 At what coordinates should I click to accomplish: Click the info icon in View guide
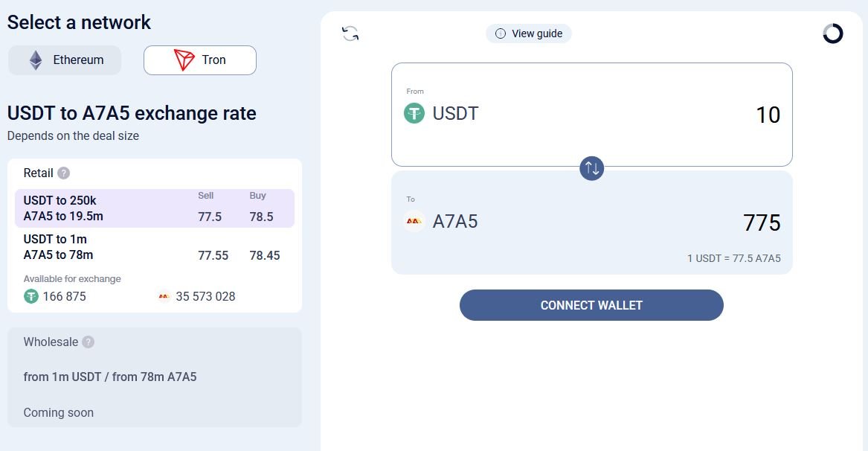click(x=501, y=33)
